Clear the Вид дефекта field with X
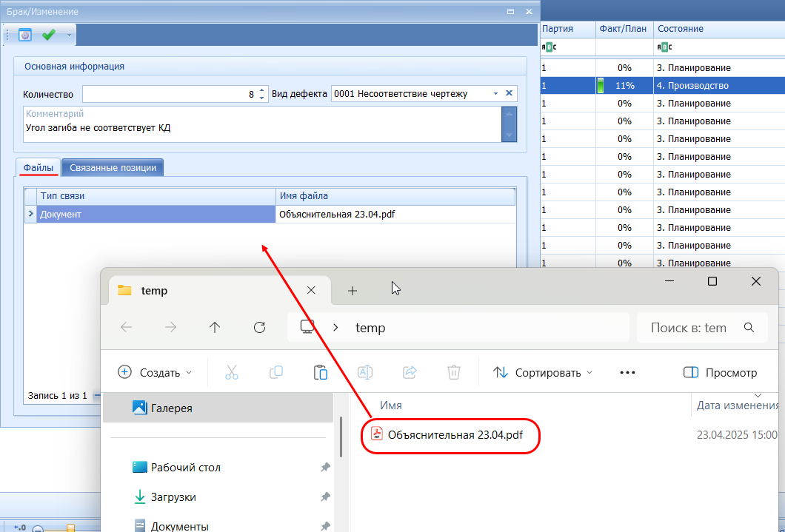785x532 pixels. (509, 94)
